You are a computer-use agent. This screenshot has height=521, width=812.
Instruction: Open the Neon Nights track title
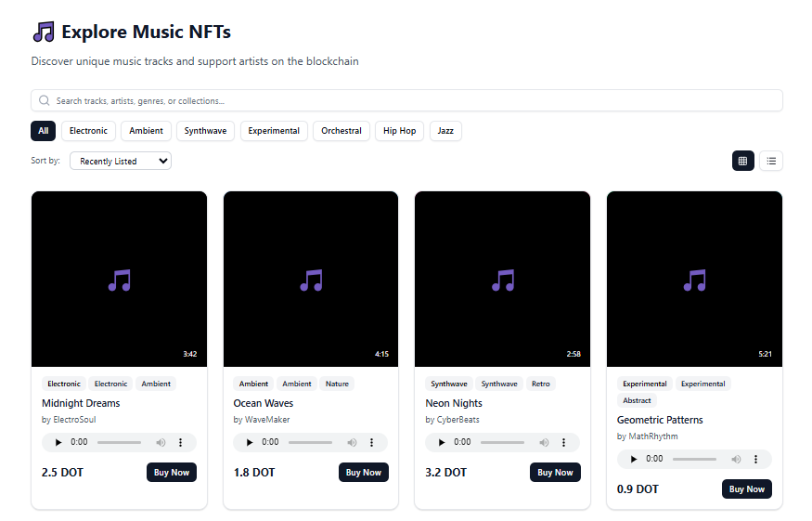click(x=454, y=403)
